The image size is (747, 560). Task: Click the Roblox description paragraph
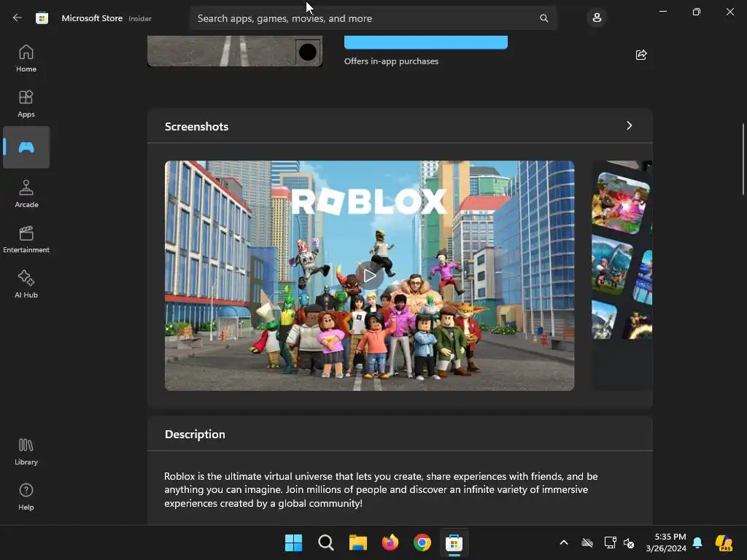[381, 489]
